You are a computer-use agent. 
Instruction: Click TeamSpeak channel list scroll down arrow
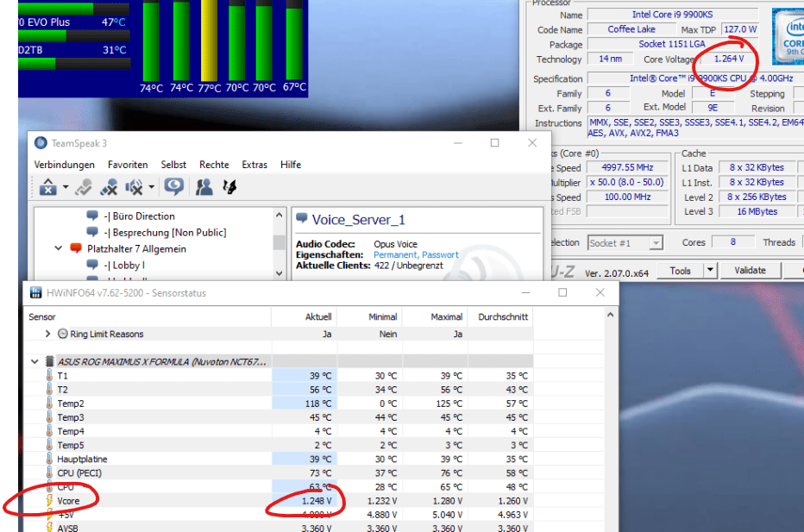tap(279, 273)
